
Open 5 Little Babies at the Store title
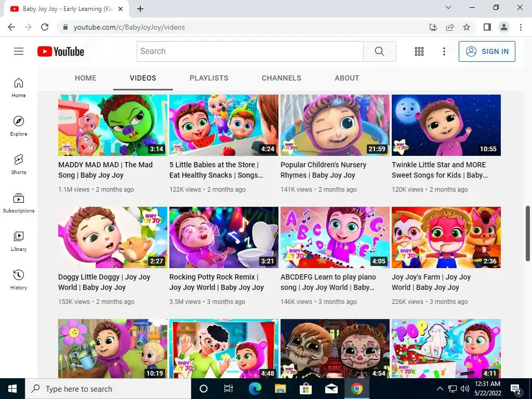216,170
